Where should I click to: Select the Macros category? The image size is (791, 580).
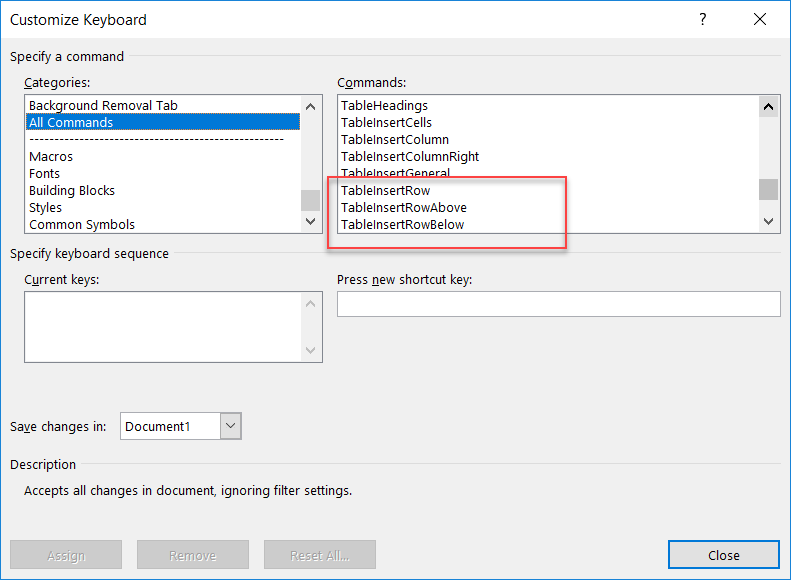pos(51,157)
